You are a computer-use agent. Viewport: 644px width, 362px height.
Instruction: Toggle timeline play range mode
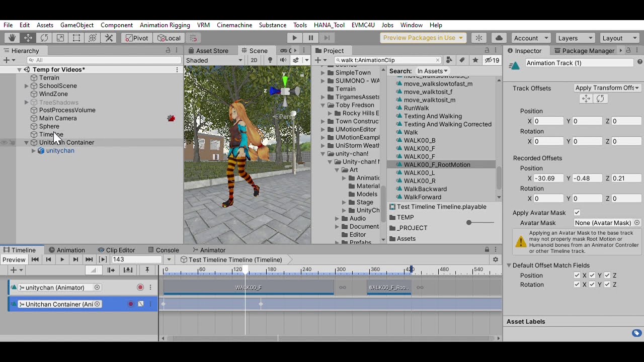(103, 259)
